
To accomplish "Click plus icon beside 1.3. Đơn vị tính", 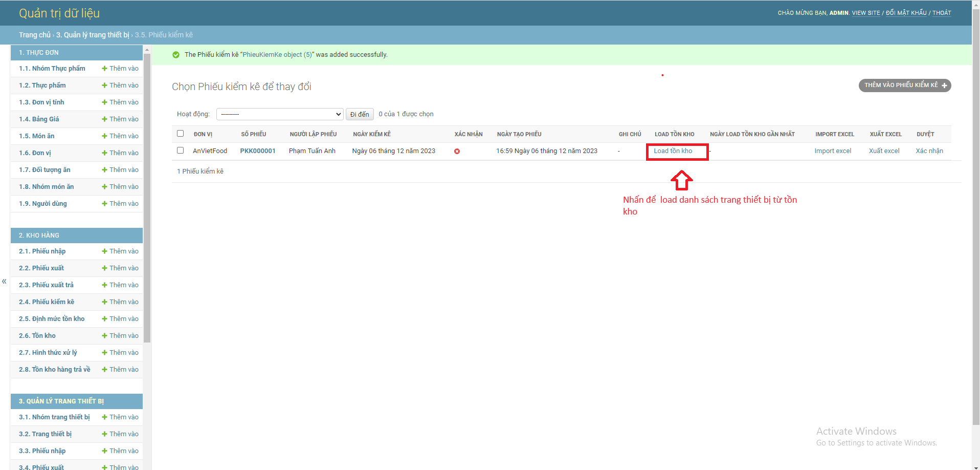I will (105, 102).
